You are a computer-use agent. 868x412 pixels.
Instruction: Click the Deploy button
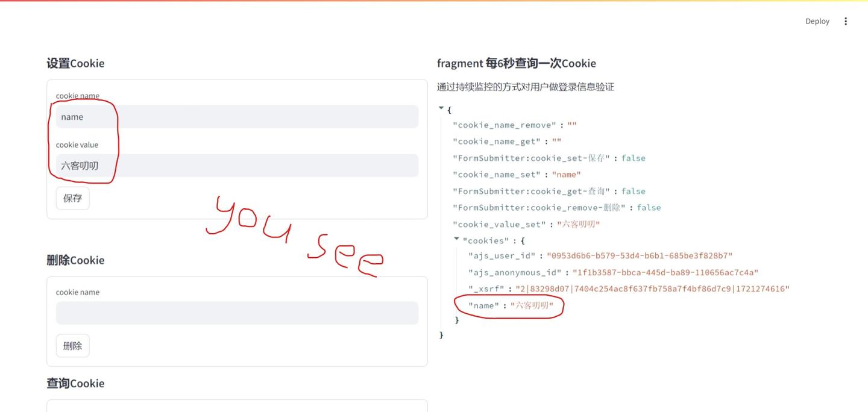pyautogui.click(x=817, y=21)
